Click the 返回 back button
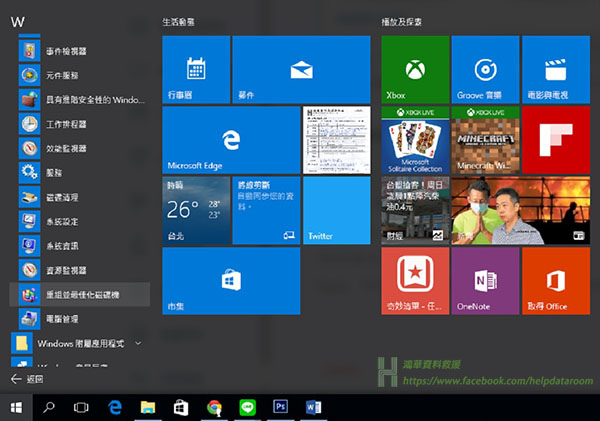This screenshot has width=600, height=421. (28, 380)
